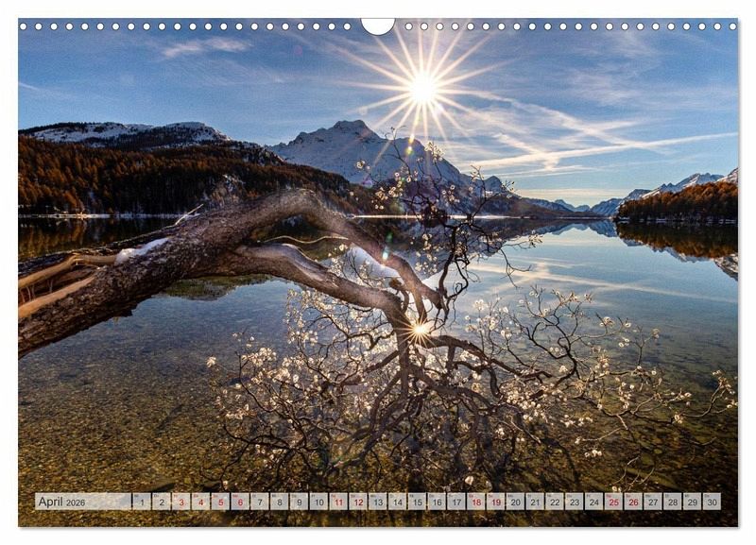The width and height of the screenshot is (756, 545).
Task: Click the red date 4
Action: click(200, 502)
